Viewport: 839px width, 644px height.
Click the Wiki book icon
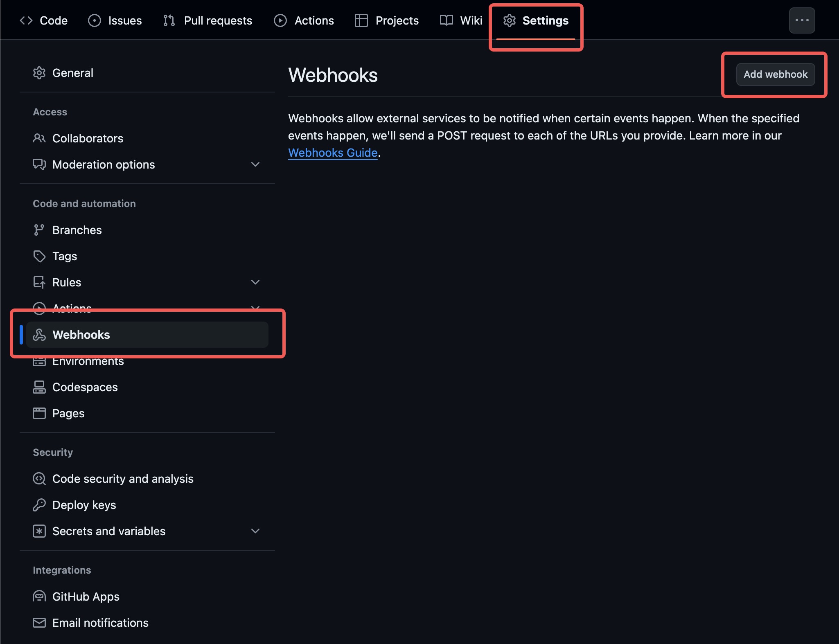click(447, 20)
